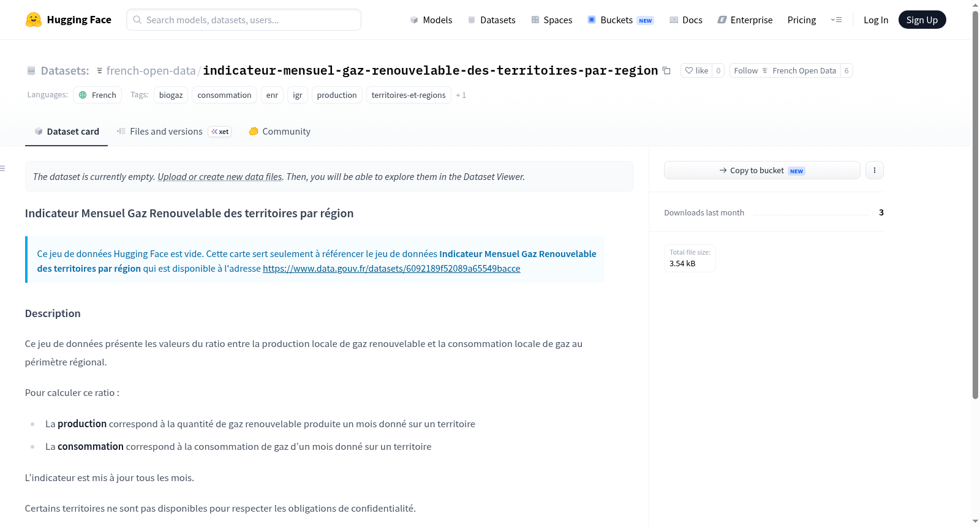Open the Community tab

tap(279, 131)
